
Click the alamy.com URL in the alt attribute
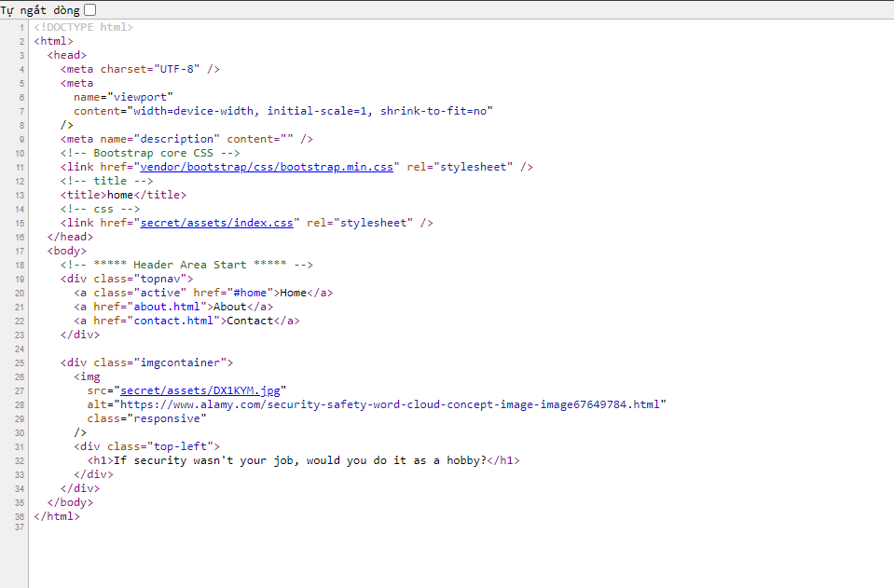coord(390,404)
